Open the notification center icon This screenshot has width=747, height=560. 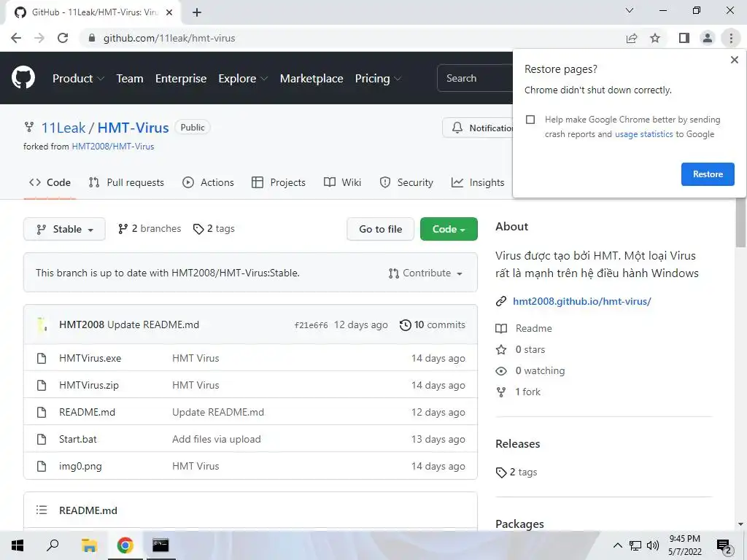click(724, 546)
